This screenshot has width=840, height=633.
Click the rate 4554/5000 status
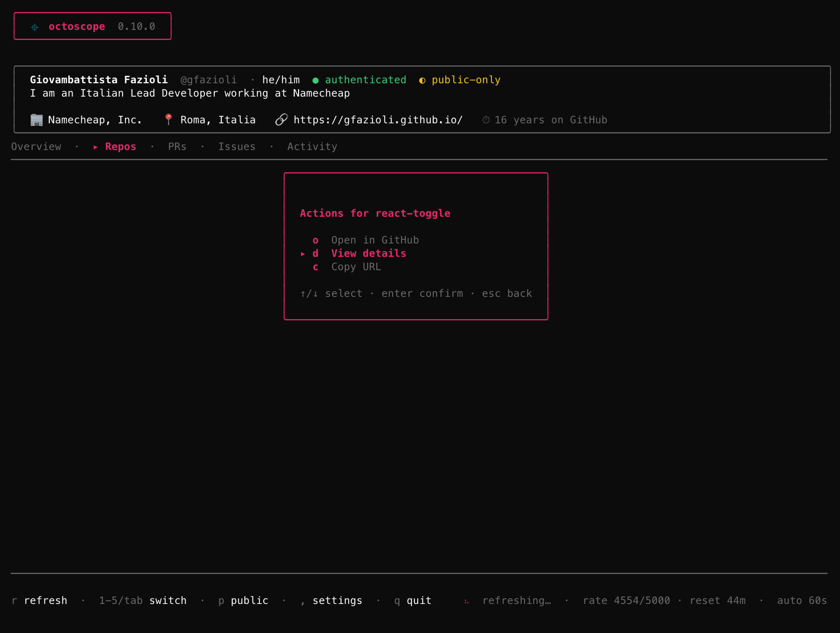tap(626, 600)
